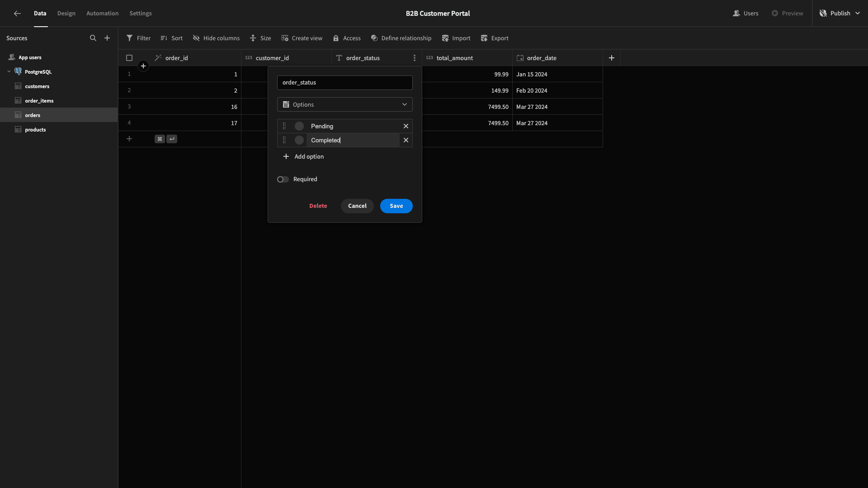Select the customer_id column header
This screenshot has height=488, width=868.
286,58
